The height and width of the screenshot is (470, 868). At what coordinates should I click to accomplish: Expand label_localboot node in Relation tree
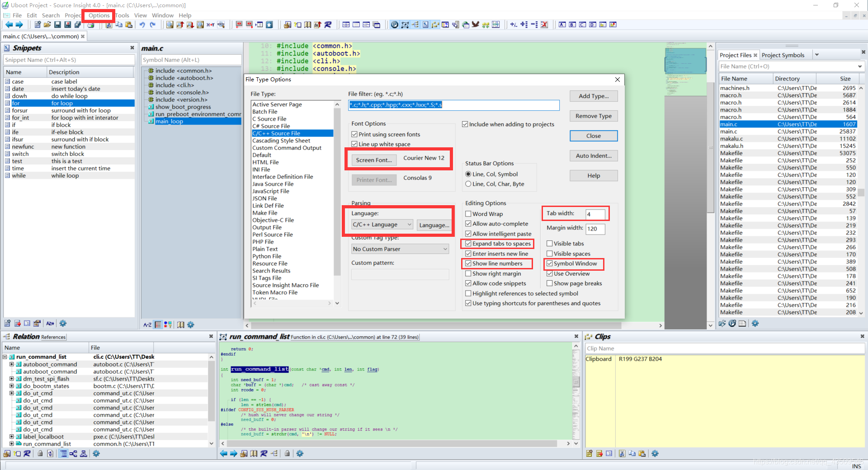(x=12, y=437)
